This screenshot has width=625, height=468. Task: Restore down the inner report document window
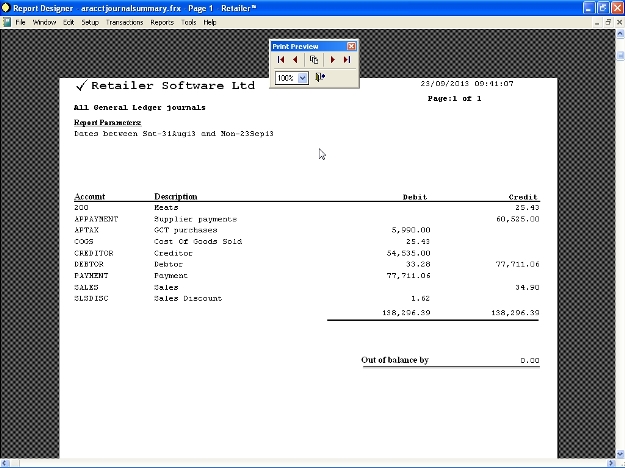[x=606, y=21]
